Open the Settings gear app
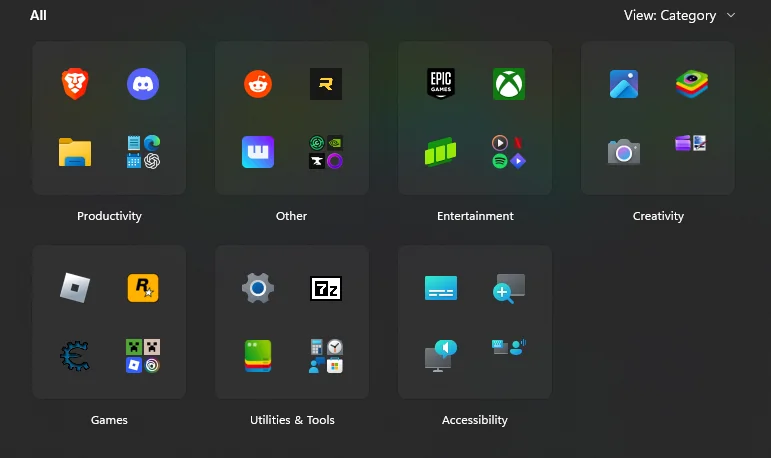 (x=258, y=288)
